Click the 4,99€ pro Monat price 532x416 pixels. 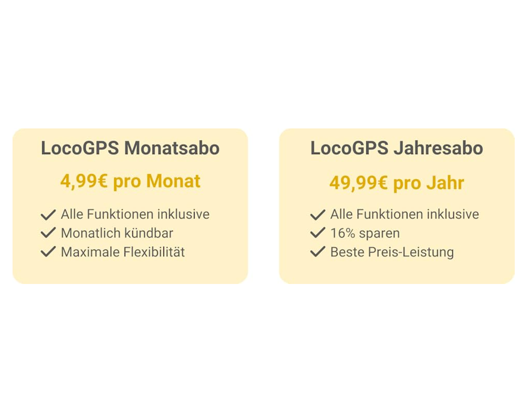pos(130,181)
